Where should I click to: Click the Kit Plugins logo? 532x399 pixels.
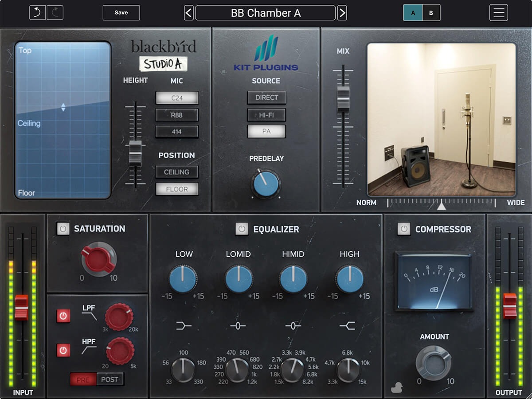(x=266, y=54)
